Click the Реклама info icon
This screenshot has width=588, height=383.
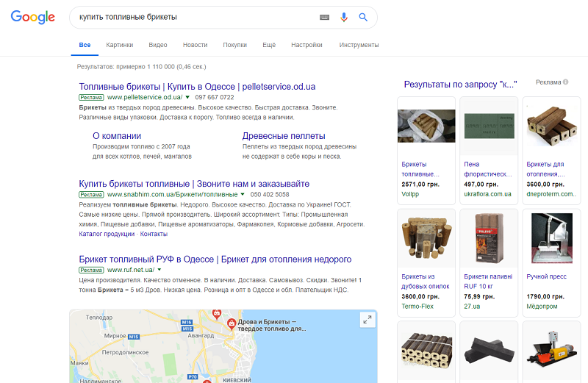click(x=565, y=82)
